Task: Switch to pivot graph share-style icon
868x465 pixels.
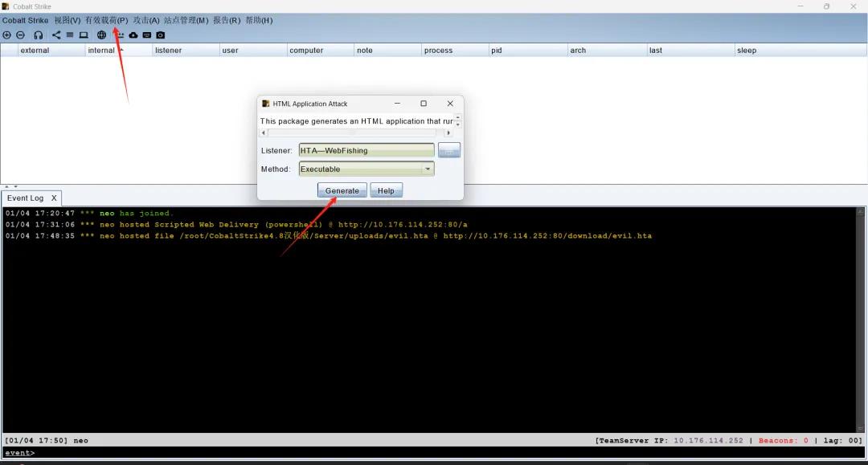Action: click(x=56, y=35)
